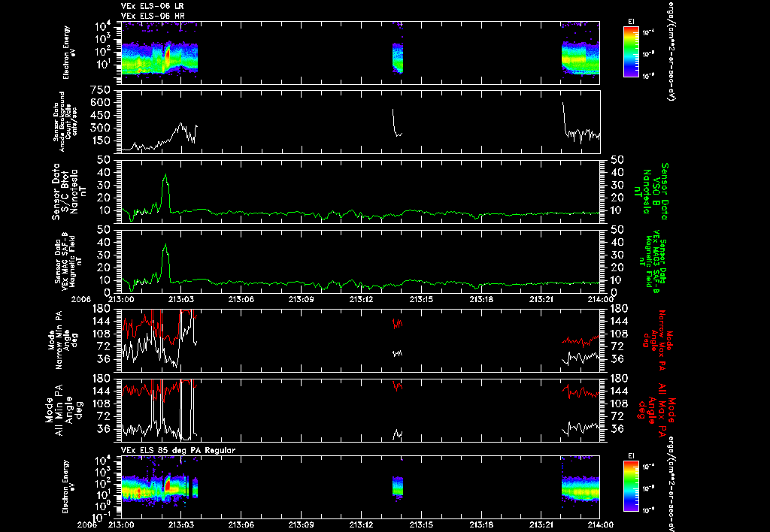Viewport: 770px width, 532px height.
Task: Click '213:06' on the middle time axis
Action: [241, 299]
